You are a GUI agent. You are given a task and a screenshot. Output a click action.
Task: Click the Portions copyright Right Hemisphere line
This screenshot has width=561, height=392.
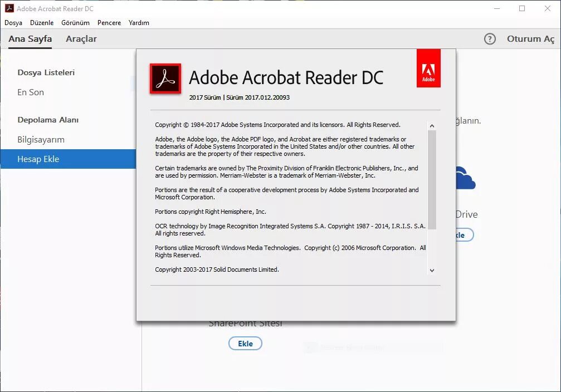(211, 212)
